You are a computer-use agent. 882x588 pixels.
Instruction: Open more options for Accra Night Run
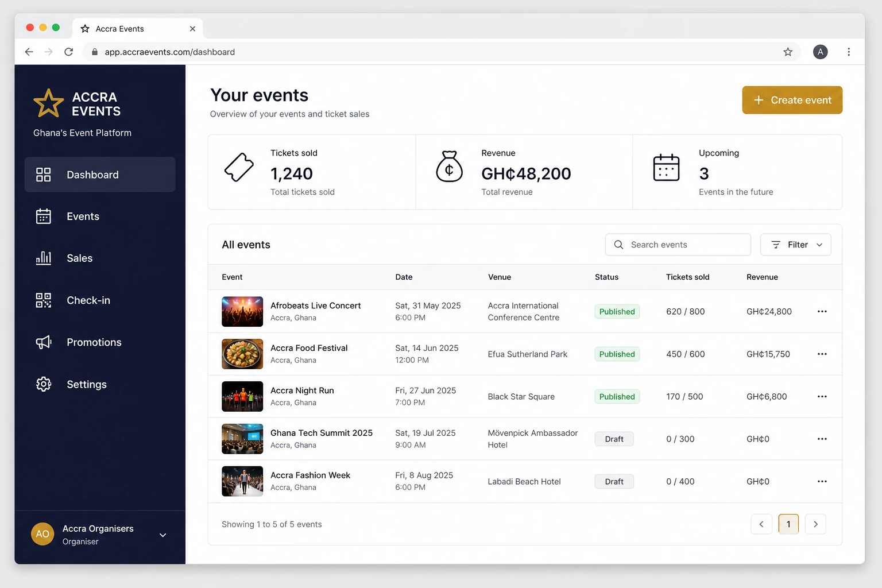(822, 396)
